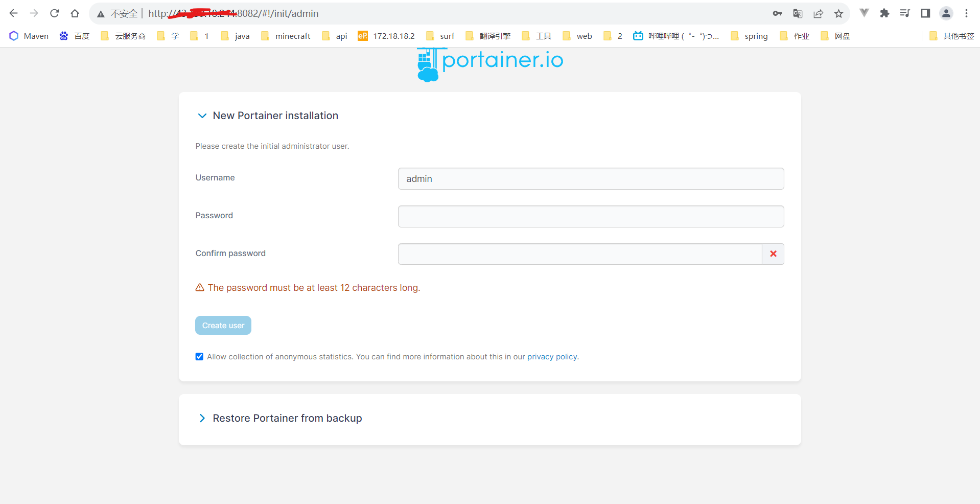Open the Chrome profile avatar
This screenshot has height=504, width=980.
[946, 13]
